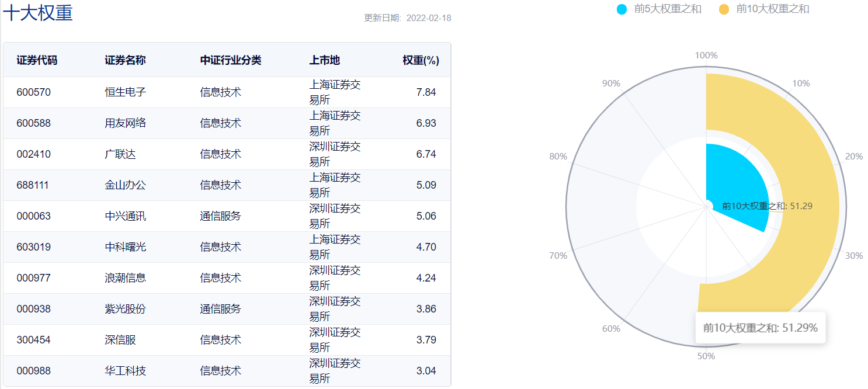Image resolution: width=868 pixels, height=389 pixels.
Task: Click the stock name 中兴通讯
Action: tap(125, 216)
